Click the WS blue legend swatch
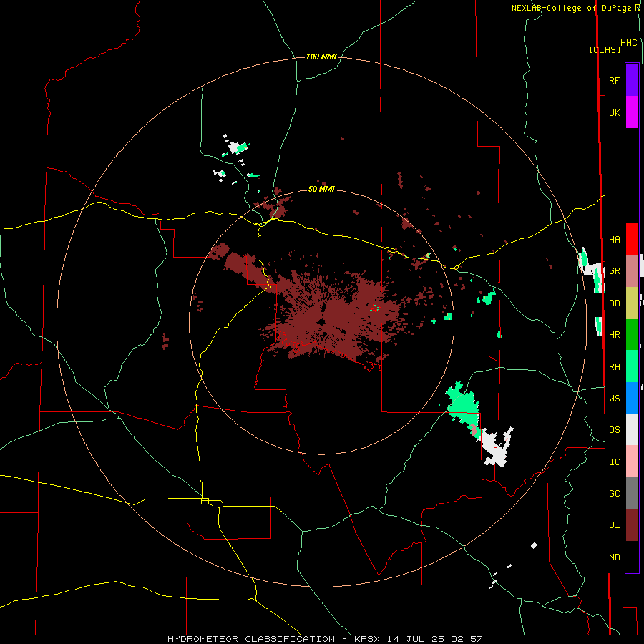 point(632,398)
